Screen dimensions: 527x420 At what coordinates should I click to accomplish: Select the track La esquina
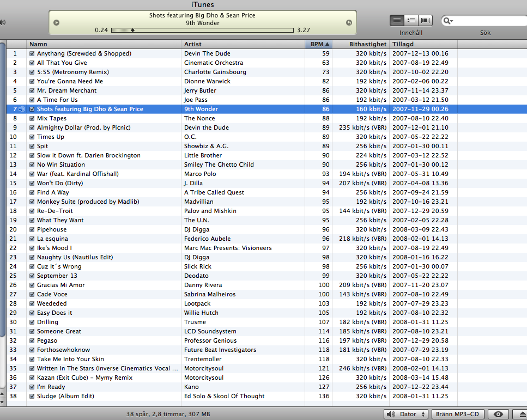(x=52, y=239)
